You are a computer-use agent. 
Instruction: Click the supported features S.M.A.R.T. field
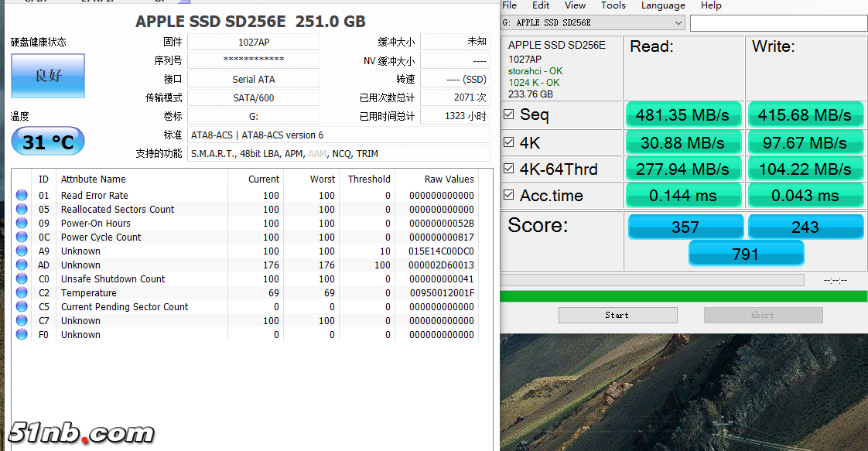[339, 154]
